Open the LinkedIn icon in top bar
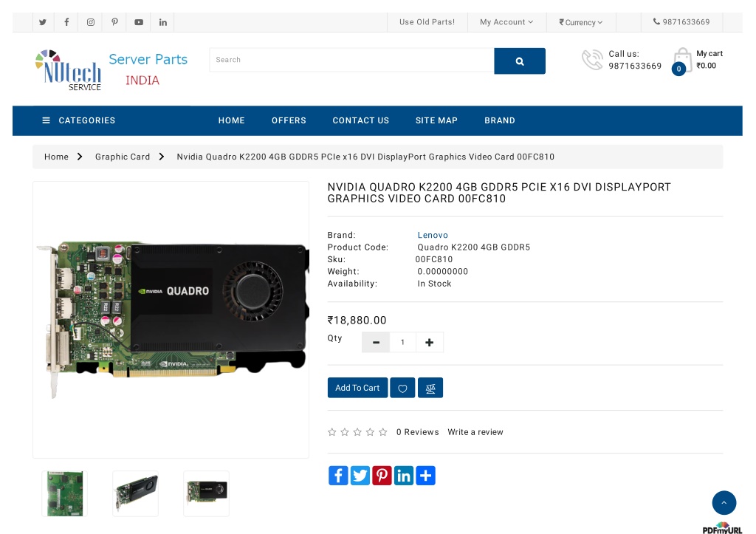756x534 pixels. tap(163, 22)
